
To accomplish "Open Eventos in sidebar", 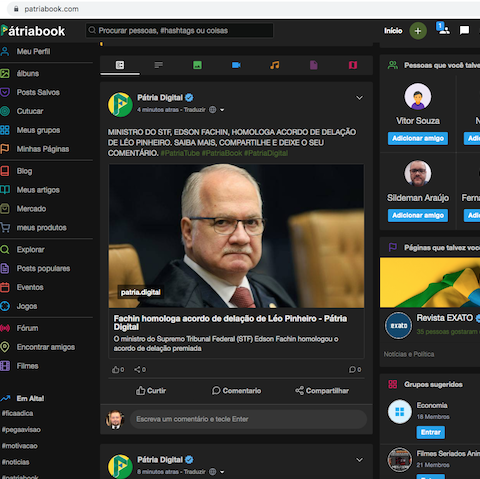I will [x=22, y=287].
